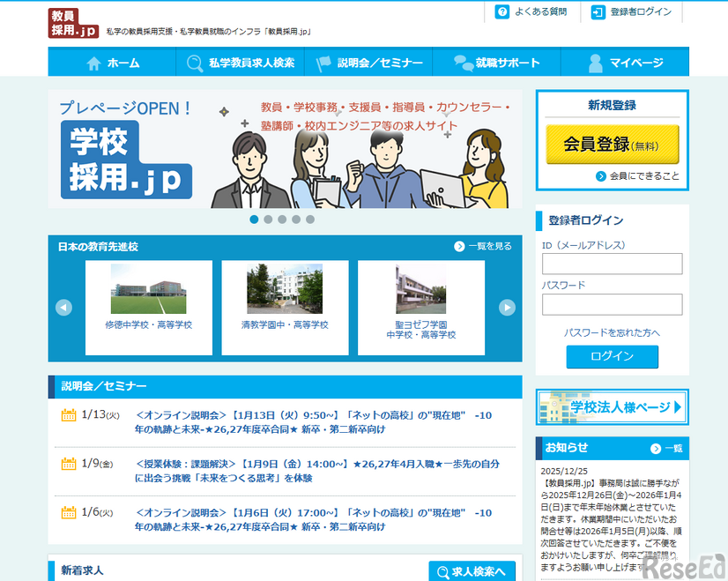Open the パスワードを忘れた方へ link
Screen dimensions: 728x581
click(612, 331)
